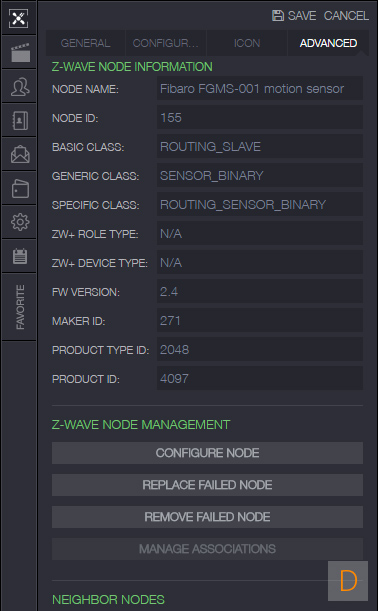
Task: Click the Node ID field showing 155
Action: coord(260,118)
